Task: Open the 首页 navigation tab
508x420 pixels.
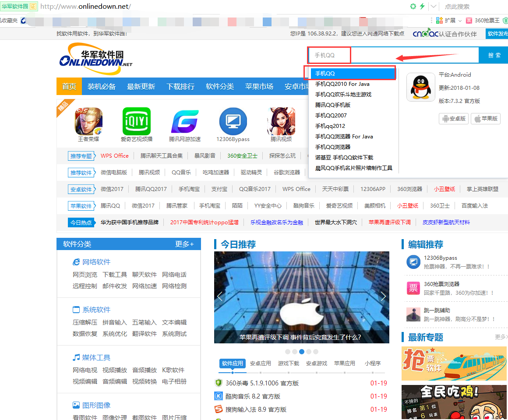Action: click(69, 86)
